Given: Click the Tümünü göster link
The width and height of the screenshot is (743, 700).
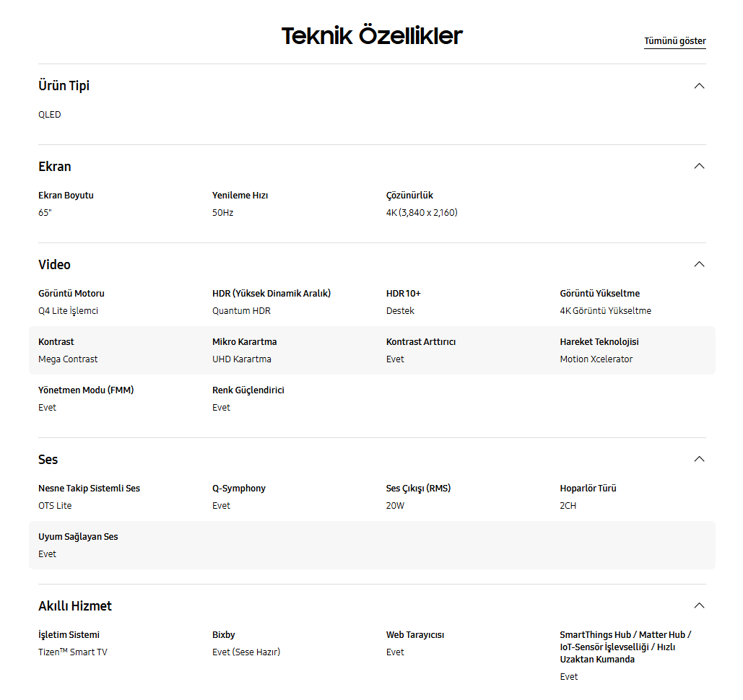Looking at the screenshot, I should click(674, 41).
